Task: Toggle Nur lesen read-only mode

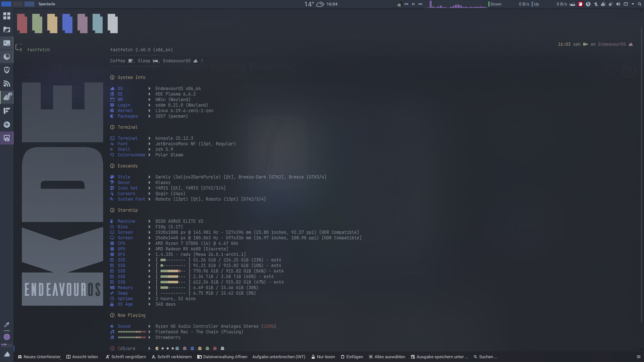Action: (323, 357)
